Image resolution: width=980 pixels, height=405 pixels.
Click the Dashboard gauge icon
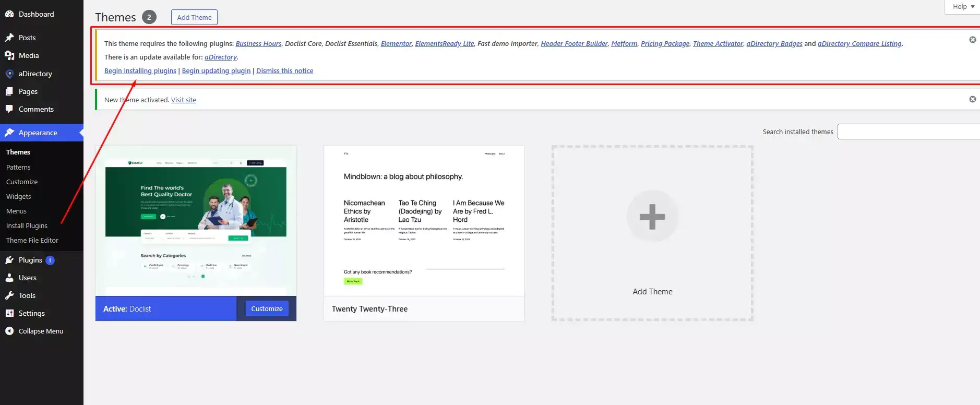[9, 14]
